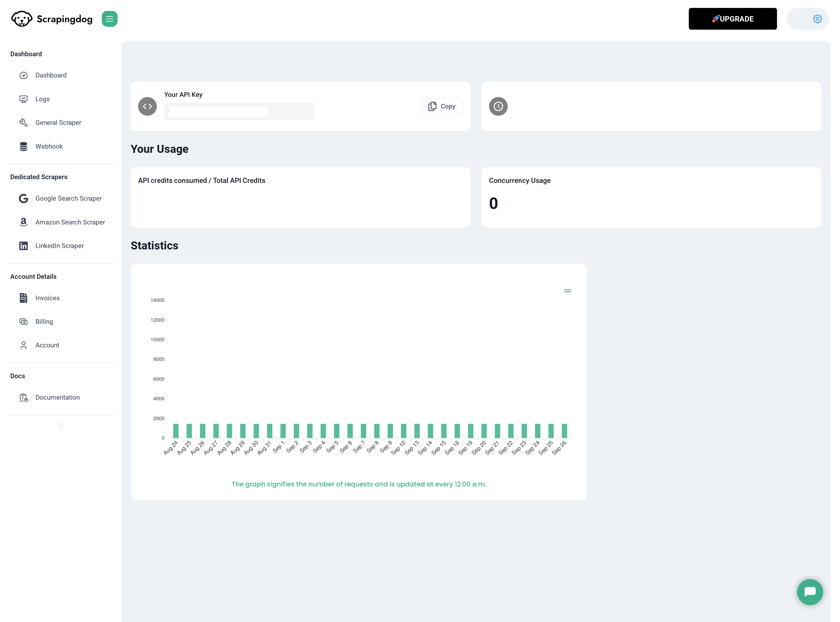The width and height of the screenshot is (840, 622).
Task: Click the Sep 10 bar in chart
Action: coord(403,431)
